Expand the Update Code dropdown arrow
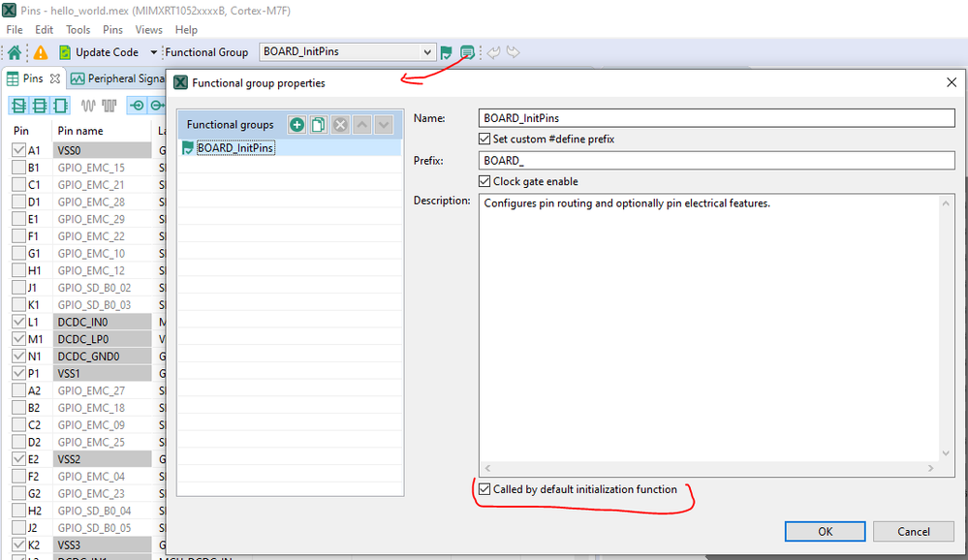The image size is (968, 560). (154, 52)
